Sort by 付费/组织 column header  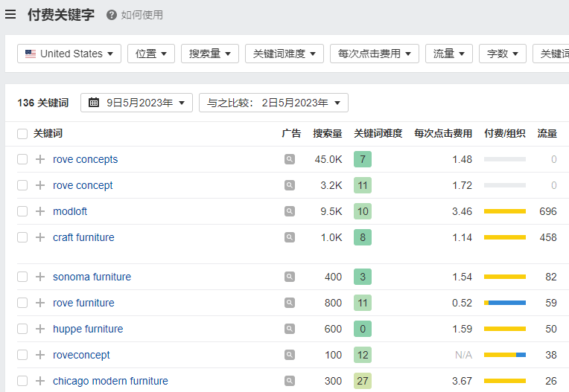tap(505, 134)
